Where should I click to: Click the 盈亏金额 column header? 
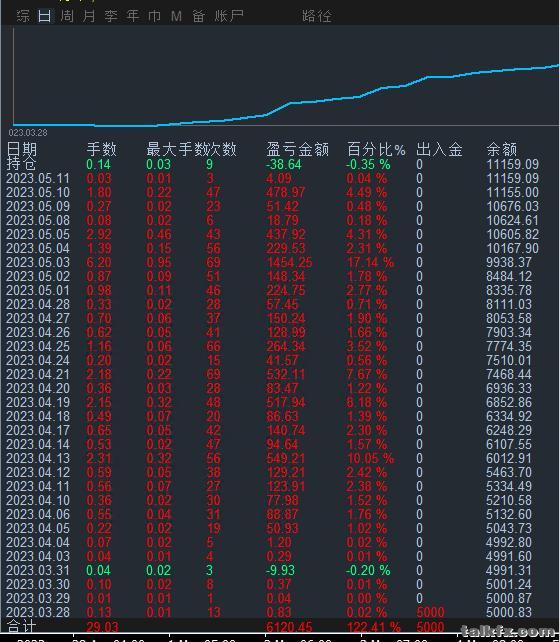coord(297,149)
